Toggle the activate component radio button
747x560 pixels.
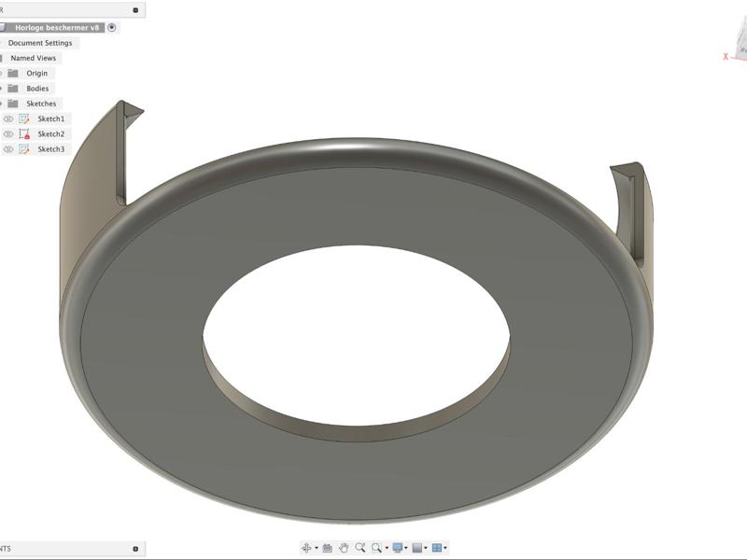[x=111, y=28]
